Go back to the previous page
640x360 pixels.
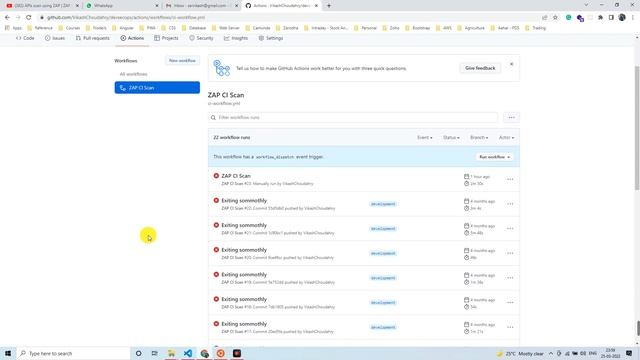coord(7,18)
